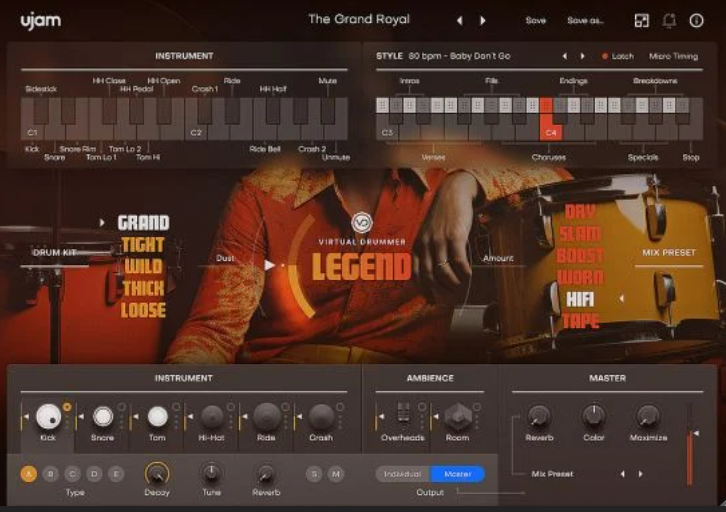Select the Crash instrument knob
This screenshot has height=512, width=726.
321,416
